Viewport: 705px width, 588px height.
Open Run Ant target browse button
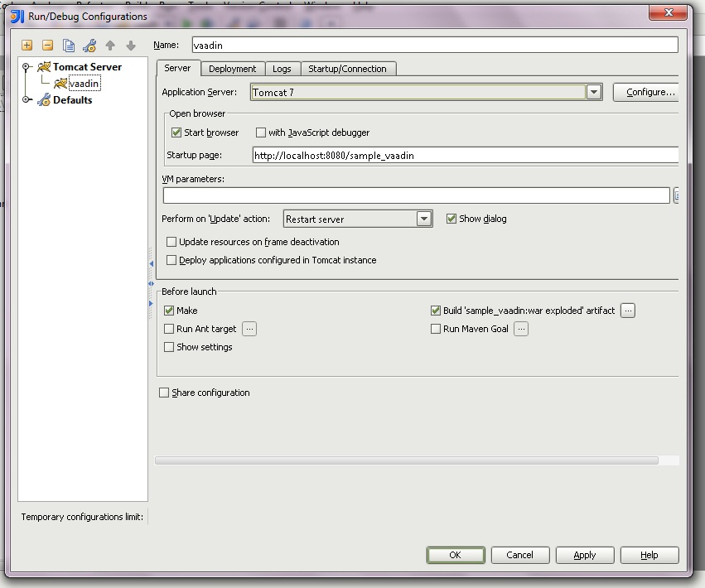coord(249,329)
